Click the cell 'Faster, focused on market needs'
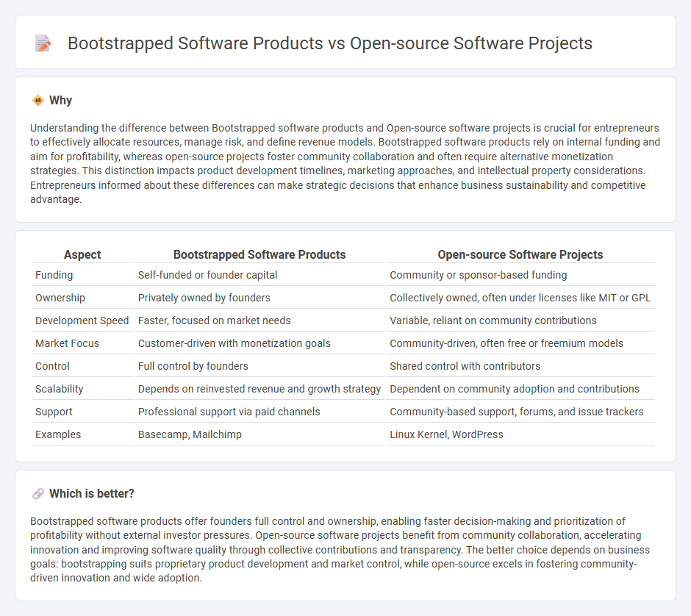 [259, 320]
